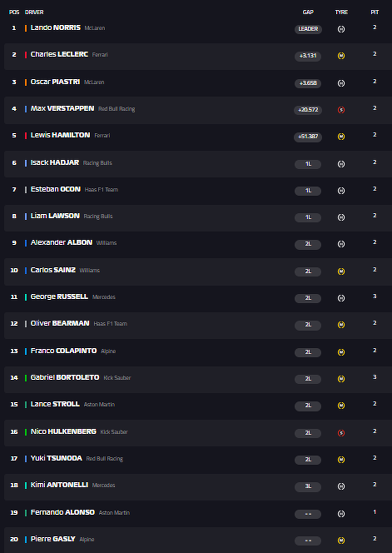Click Fernando Alonso's hard tyre icon

click(x=341, y=514)
